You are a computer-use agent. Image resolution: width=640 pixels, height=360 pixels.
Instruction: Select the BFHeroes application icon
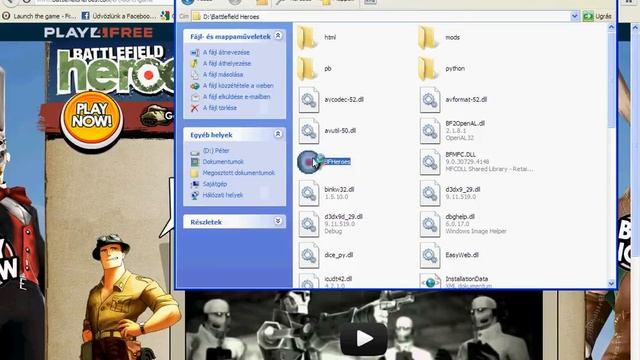coord(309,162)
